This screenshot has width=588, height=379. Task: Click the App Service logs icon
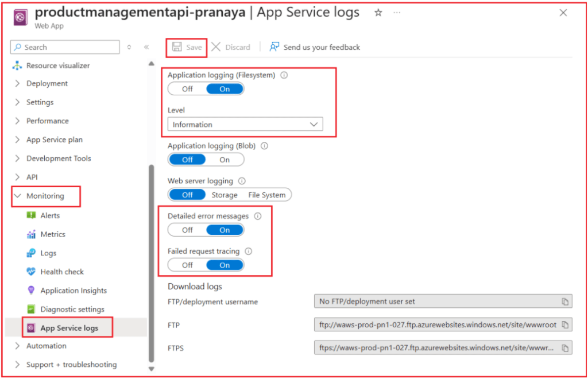click(x=31, y=328)
